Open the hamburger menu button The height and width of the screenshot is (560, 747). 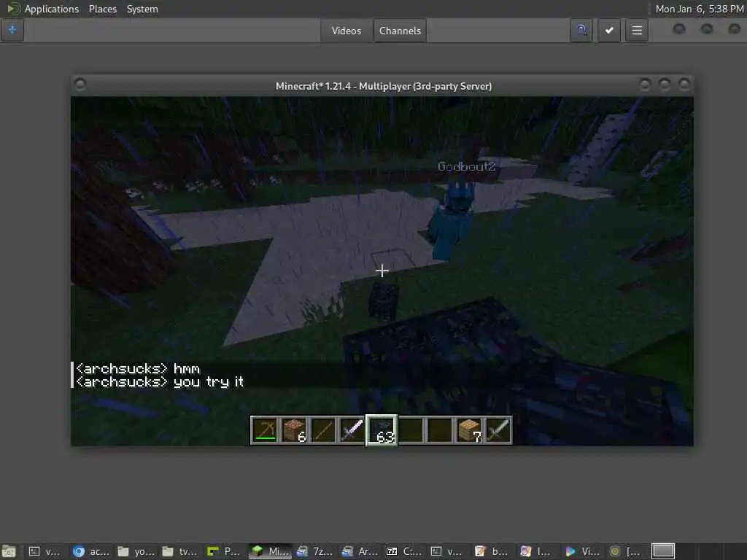coord(637,31)
